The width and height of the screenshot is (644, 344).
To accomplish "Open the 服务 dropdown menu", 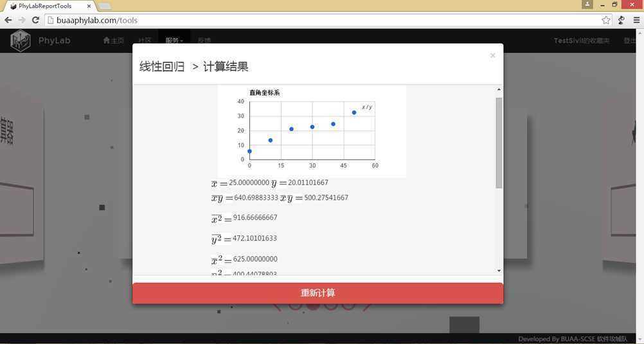I will [174, 41].
